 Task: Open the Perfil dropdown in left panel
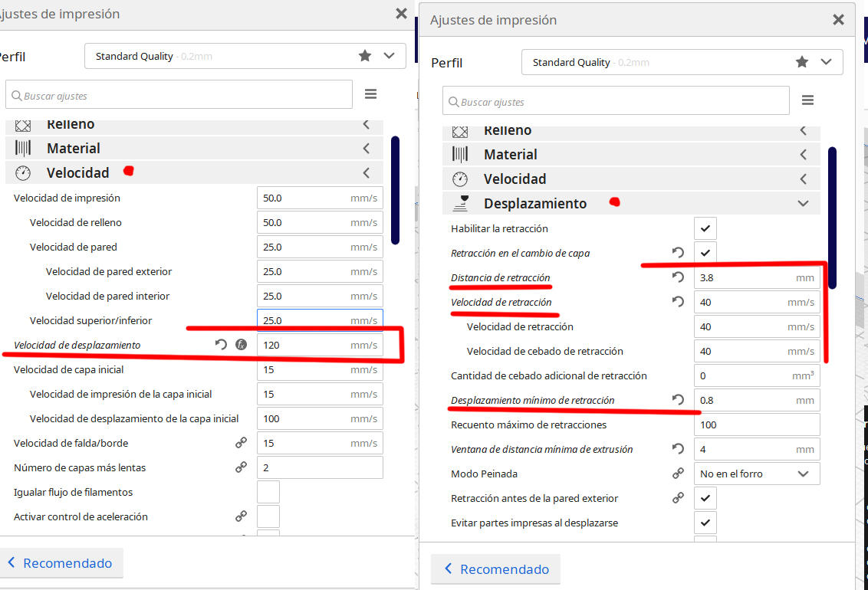(x=245, y=56)
